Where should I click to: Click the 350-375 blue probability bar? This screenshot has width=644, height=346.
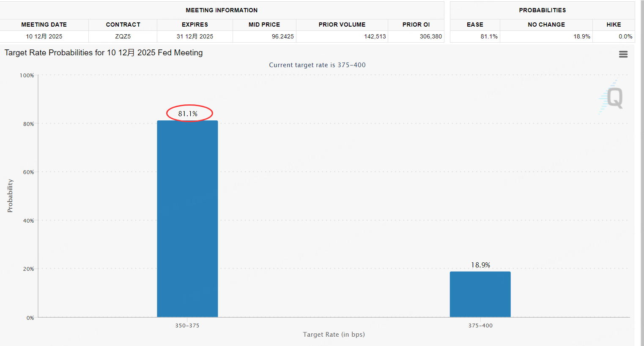click(x=187, y=219)
